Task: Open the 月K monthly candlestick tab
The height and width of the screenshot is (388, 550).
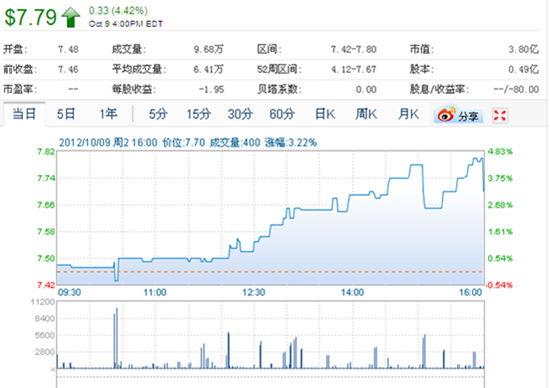Action: point(408,114)
